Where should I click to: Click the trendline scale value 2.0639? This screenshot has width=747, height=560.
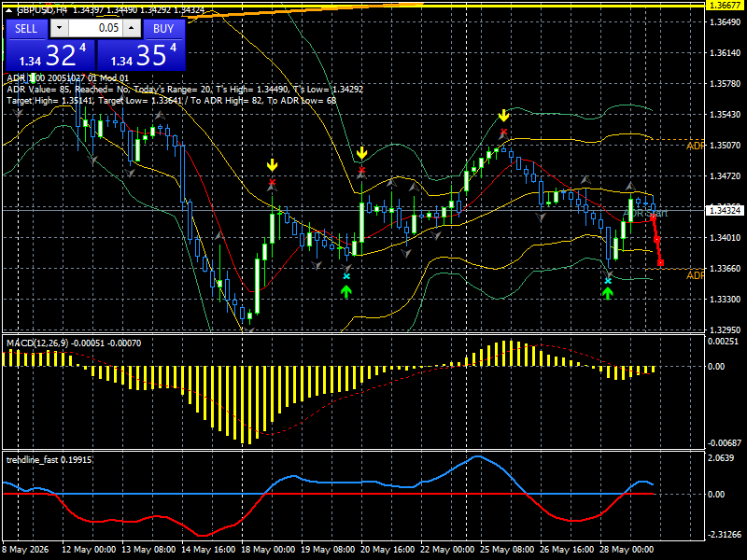click(720, 458)
